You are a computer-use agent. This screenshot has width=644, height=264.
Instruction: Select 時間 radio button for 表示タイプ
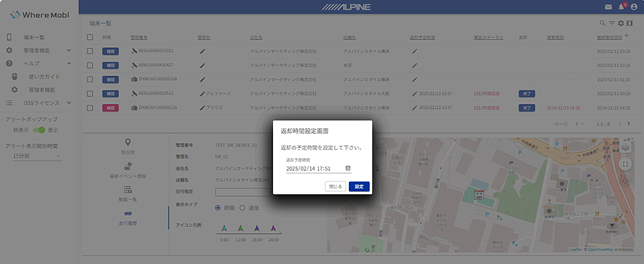[x=217, y=208]
